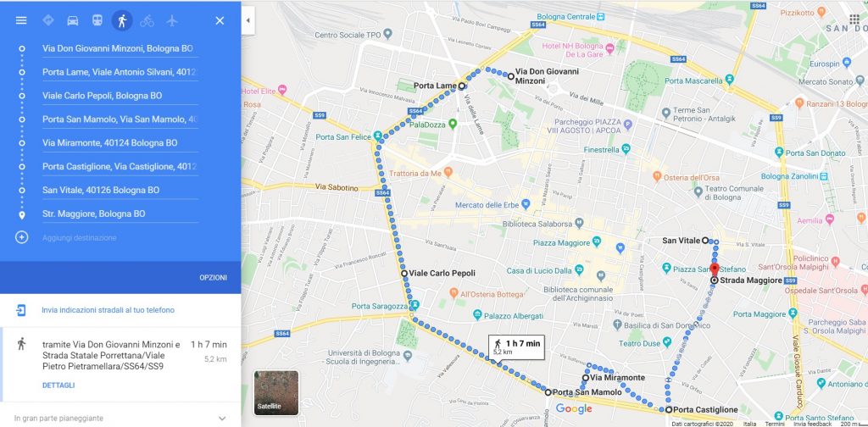The height and width of the screenshot is (427, 868).
Task: Close the directions panel with X
Action: [x=220, y=20]
